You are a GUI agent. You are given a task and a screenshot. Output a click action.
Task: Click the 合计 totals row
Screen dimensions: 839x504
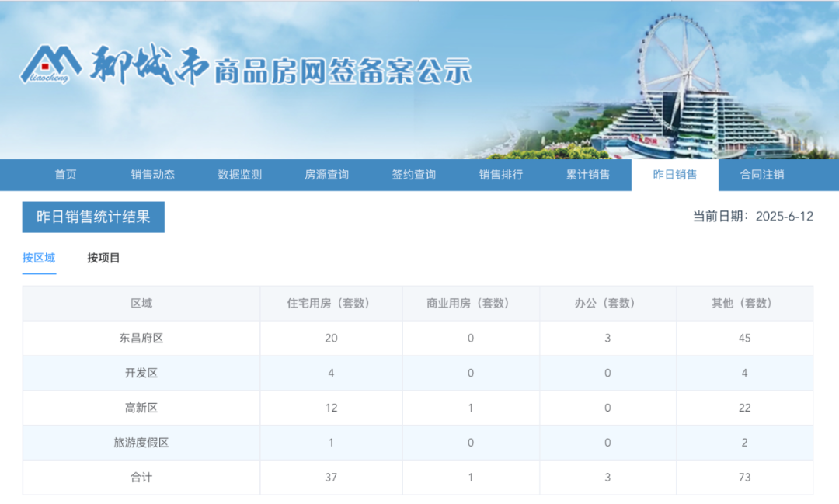(141, 477)
